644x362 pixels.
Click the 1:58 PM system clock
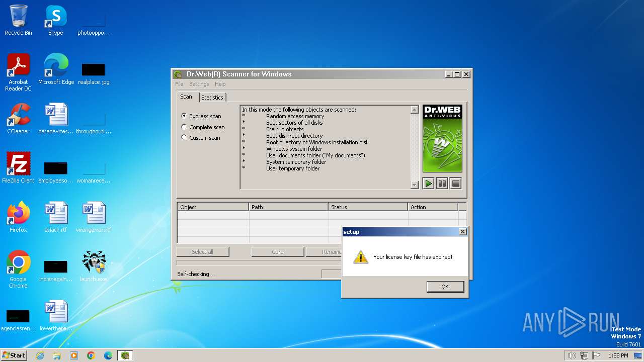click(618, 355)
